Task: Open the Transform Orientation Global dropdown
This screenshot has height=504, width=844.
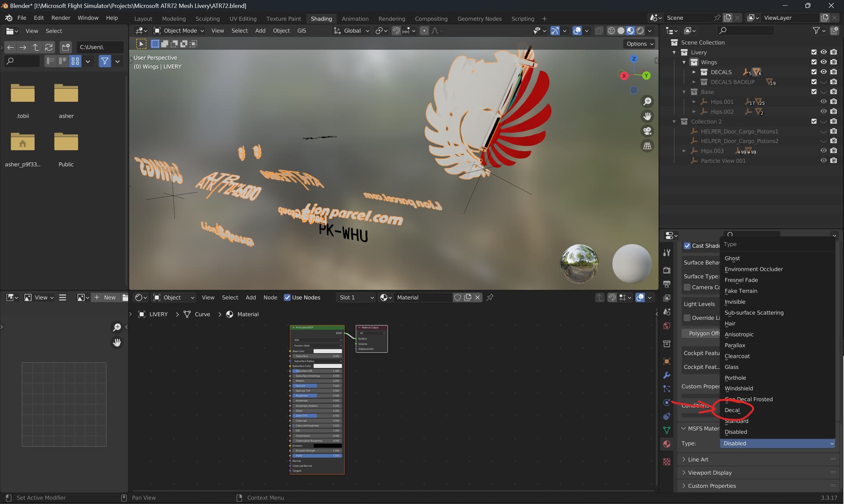Action: tap(351, 30)
